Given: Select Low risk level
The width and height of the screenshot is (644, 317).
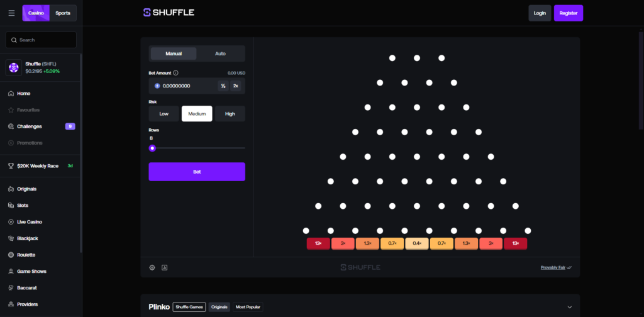Looking at the screenshot, I should (x=164, y=114).
